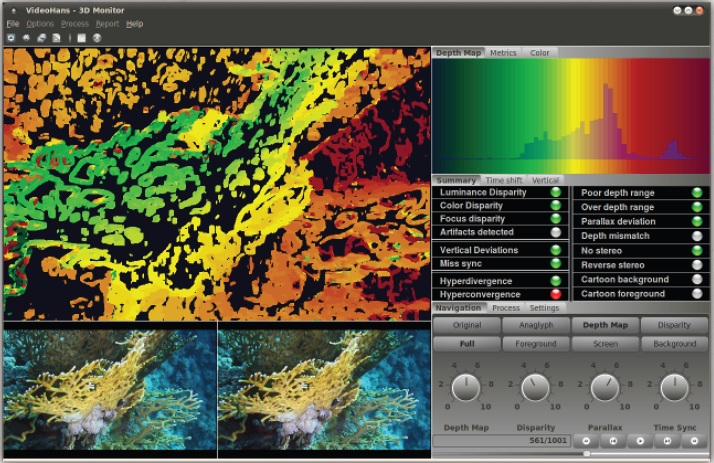The height and width of the screenshot is (463, 714).
Task: Switch to the Time shift tab
Action: pos(504,180)
